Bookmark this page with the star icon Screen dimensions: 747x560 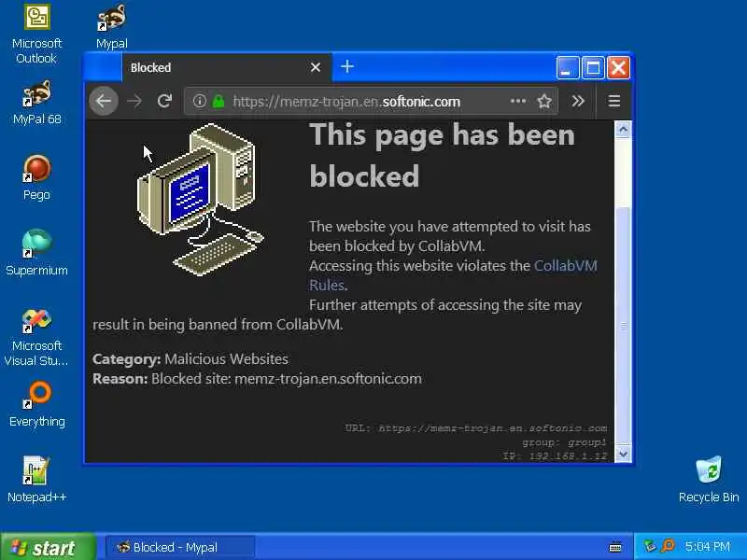pyautogui.click(x=544, y=101)
